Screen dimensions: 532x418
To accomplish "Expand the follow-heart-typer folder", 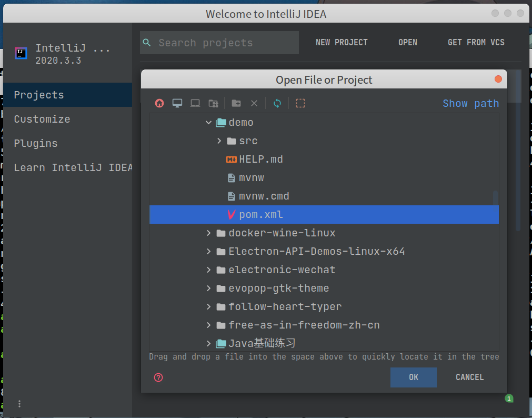I will point(209,306).
